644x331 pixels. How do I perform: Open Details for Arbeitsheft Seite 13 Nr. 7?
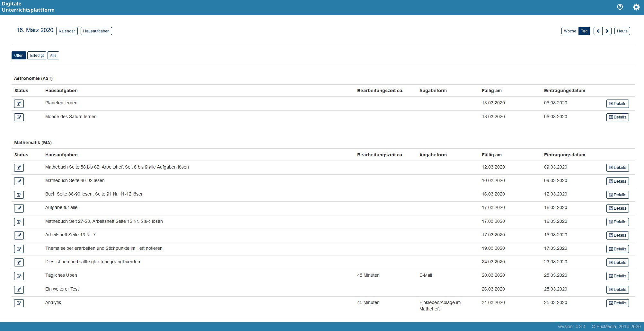617,235
